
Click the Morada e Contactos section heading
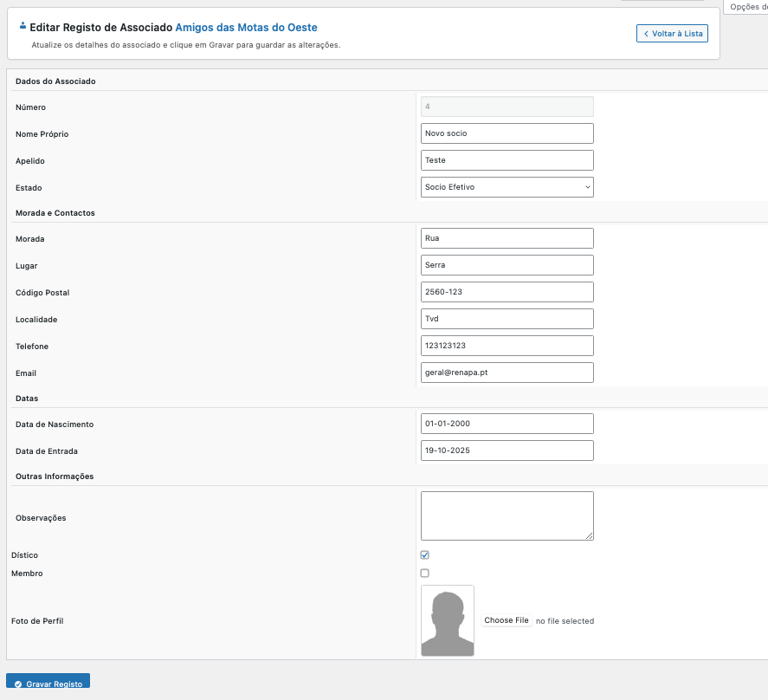point(55,213)
